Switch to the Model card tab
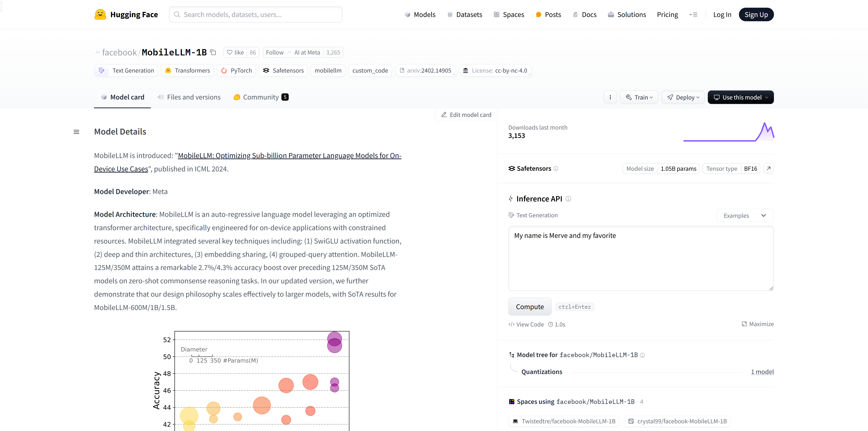The height and width of the screenshot is (431, 868). pyautogui.click(x=122, y=97)
